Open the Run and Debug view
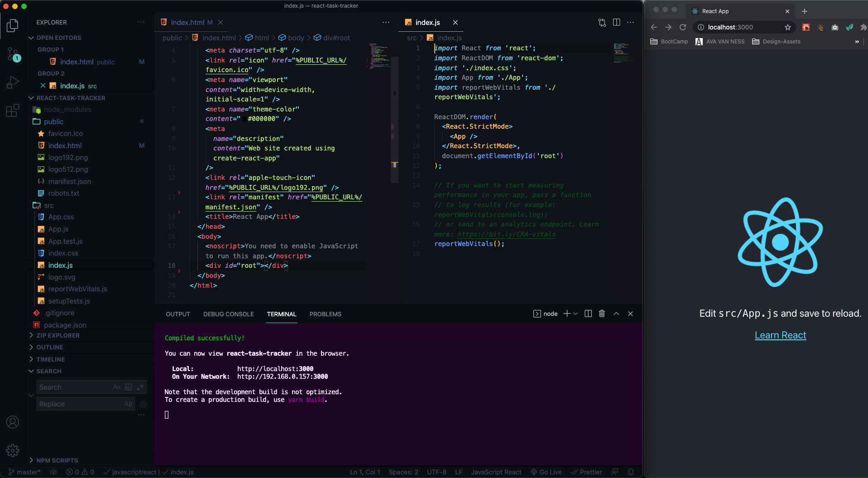 point(13,82)
